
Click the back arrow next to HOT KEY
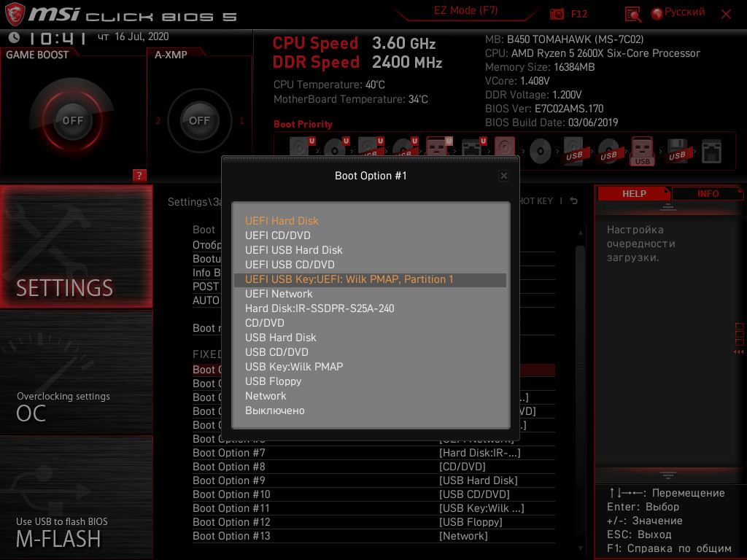[573, 201]
